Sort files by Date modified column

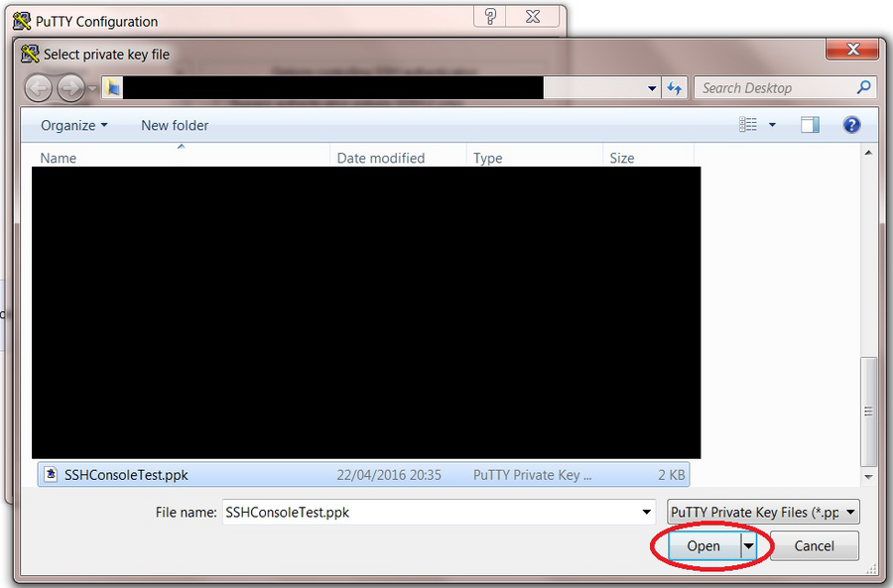(381, 158)
